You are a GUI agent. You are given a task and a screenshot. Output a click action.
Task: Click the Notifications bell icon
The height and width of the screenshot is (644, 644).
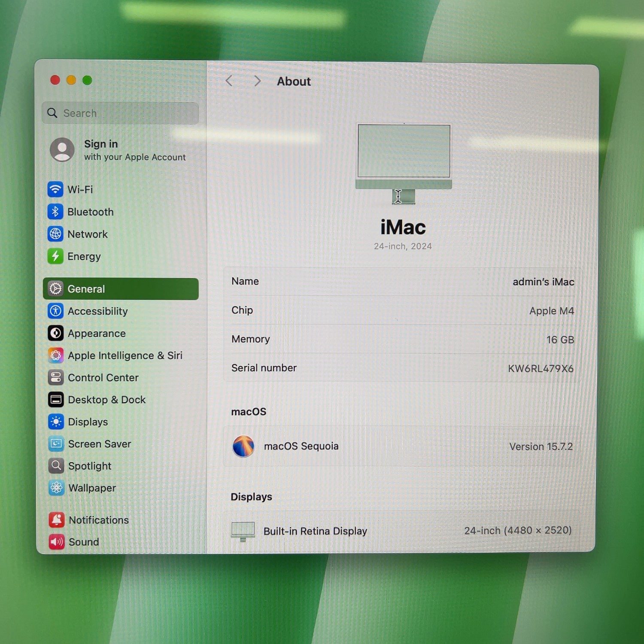pyautogui.click(x=57, y=520)
